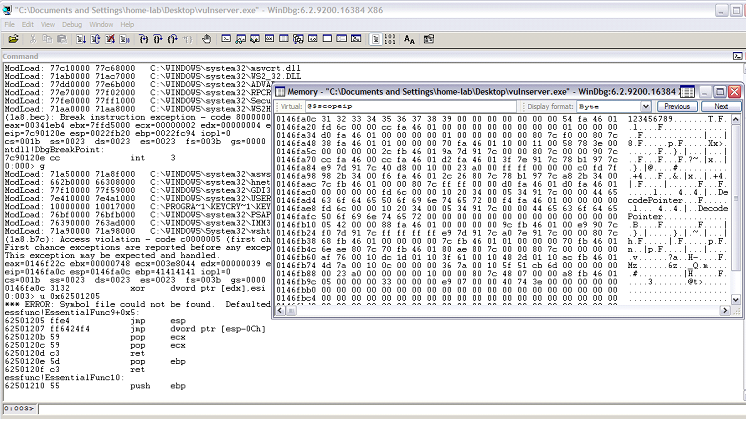Click the Go (run) toolbar icon
The width and height of the screenshot is (750, 422).
coord(80,39)
